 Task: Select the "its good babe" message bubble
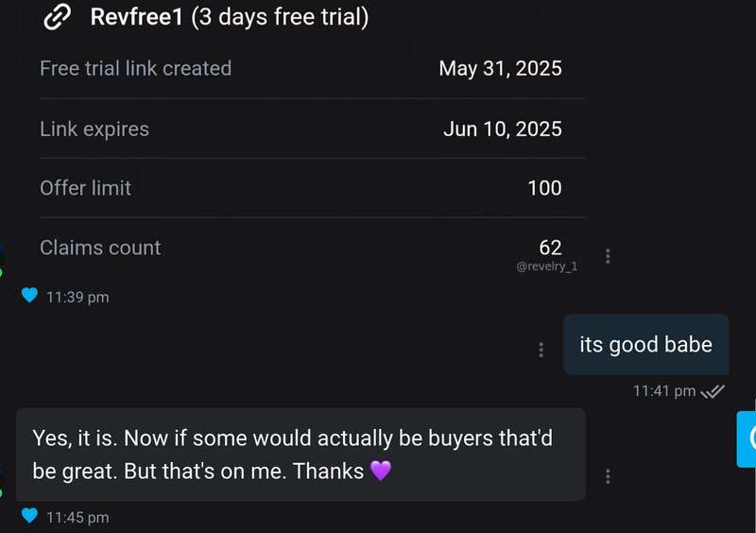pyautogui.click(x=646, y=344)
